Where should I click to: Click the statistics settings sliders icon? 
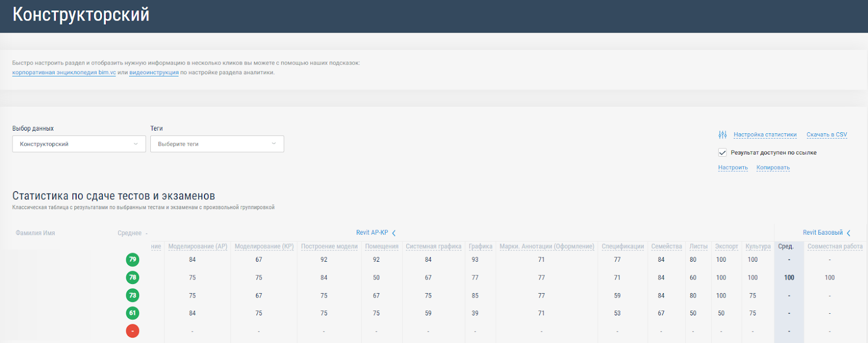[x=722, y=134]
